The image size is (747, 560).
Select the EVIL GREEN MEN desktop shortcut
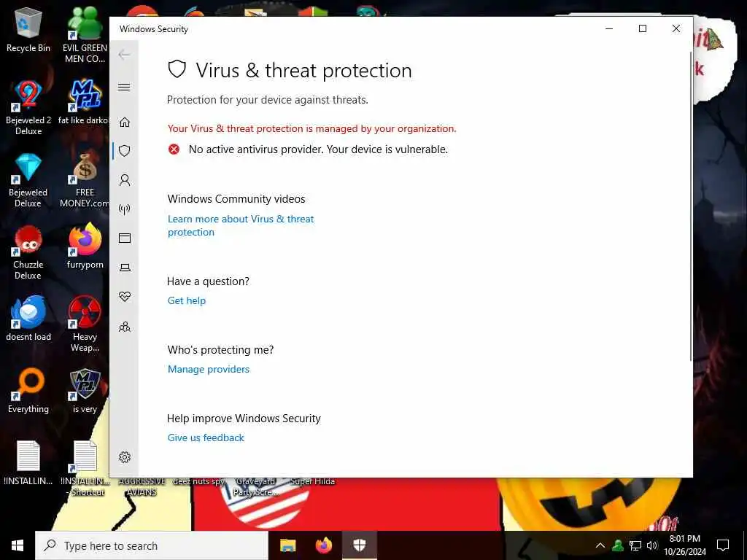(x=85, y=34)
